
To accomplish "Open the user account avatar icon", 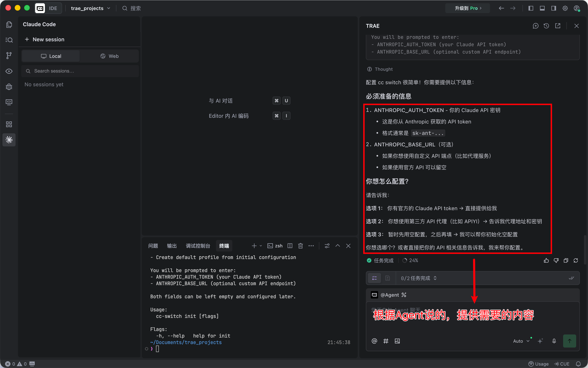I will (x=577, y=8).
